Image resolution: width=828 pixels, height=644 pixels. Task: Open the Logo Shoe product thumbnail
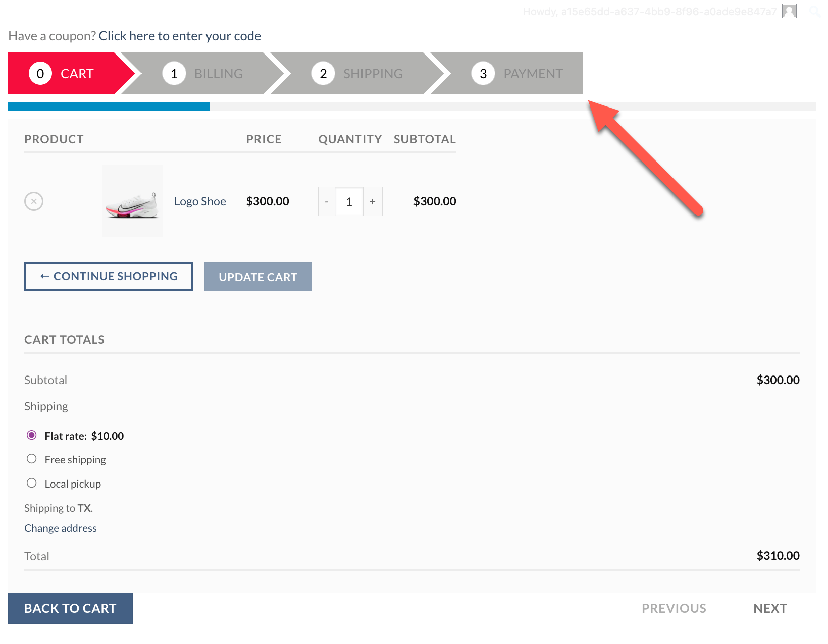click(132, 201)
